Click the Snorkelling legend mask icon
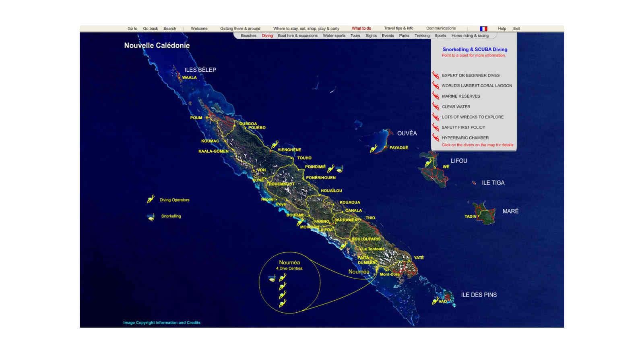Image resolution: width=644 pixels, height=353 pixels. (151, 217)
